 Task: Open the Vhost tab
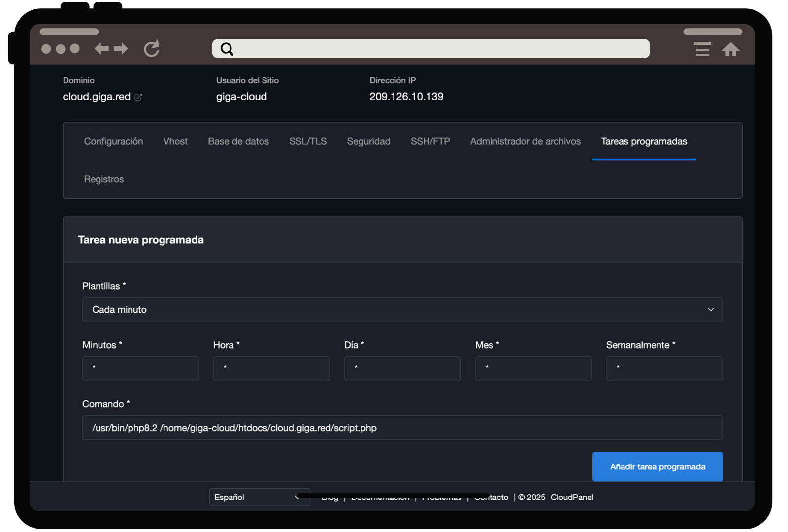pos(175,141)
